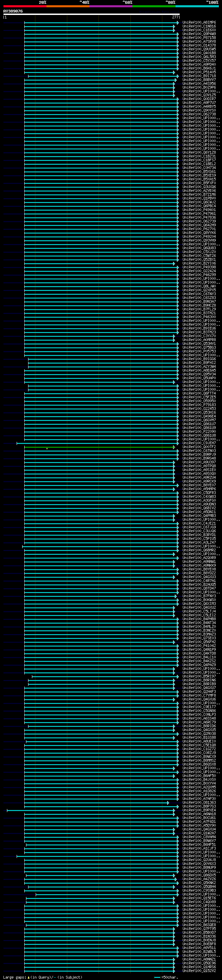Click hit label UniRef100_Q5QC96
222x980 pixels.
[x=199, y=963]
